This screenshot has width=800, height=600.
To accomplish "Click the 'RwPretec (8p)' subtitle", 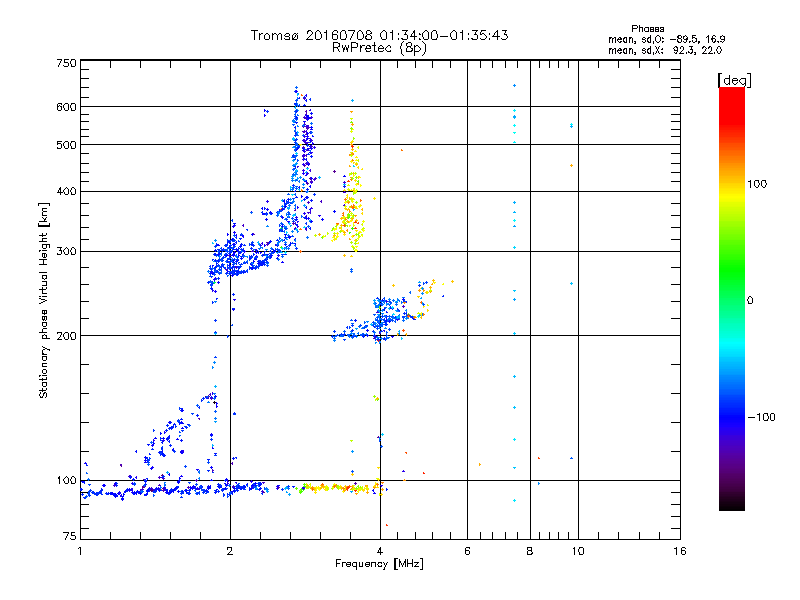I will [379, 48].
